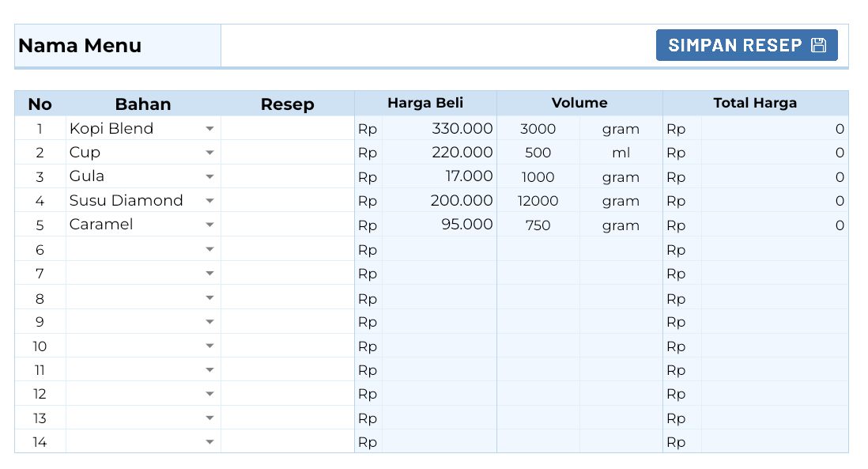Click the Nama Menu input field
This screenshot has height=469, width=868.
[x=435, y=45]
